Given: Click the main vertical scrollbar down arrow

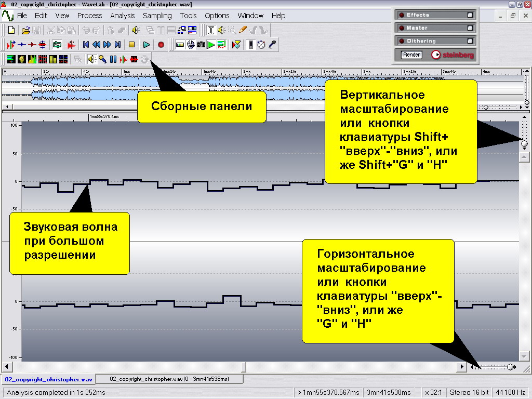Looking at the screenshot, I should tap(524, 356).
